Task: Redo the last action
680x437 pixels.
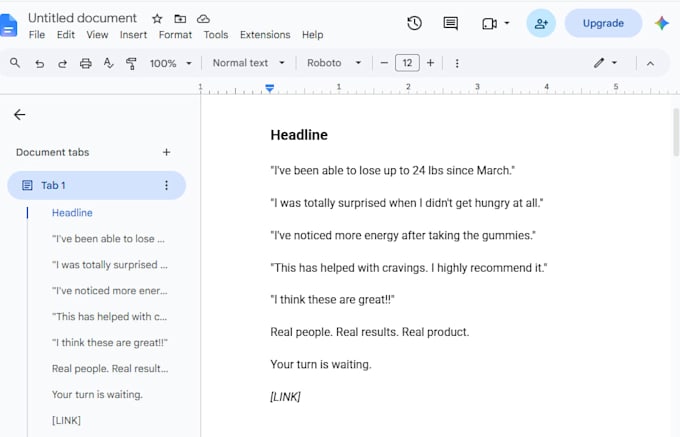Action: click(62, 64)
